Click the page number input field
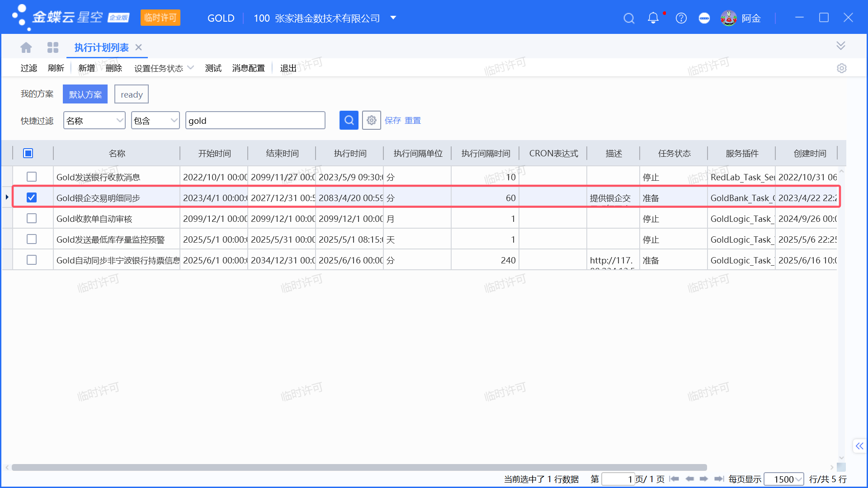This screenshot has width=868, height=488. pos(618,479)
